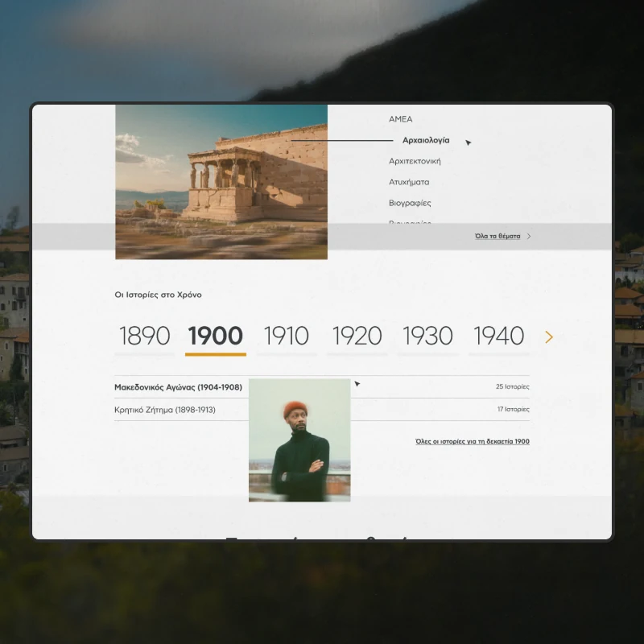Open Όλες οι ιστορίες για τη δεκαετία 1900
Image resolution: width=644 pixels, height=644 pixels.
click(473, 441)
